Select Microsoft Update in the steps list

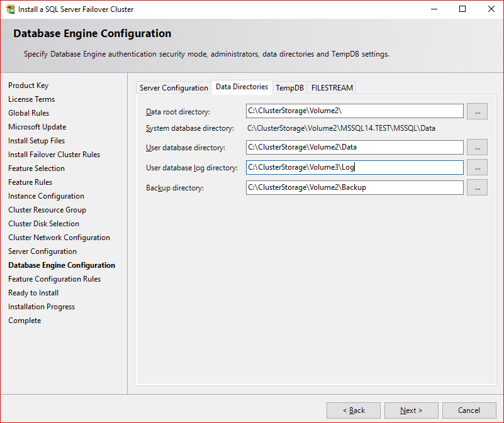point(37,127)
